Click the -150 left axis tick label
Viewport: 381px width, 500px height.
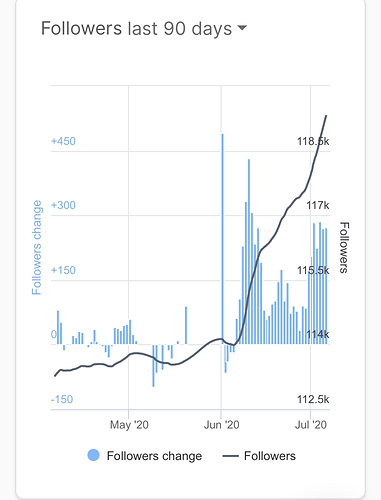pyautogui.click(x=62, y=399)
